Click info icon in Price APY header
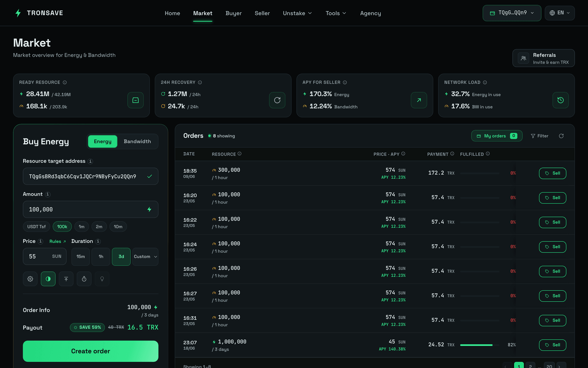 [x=403, y=154]
